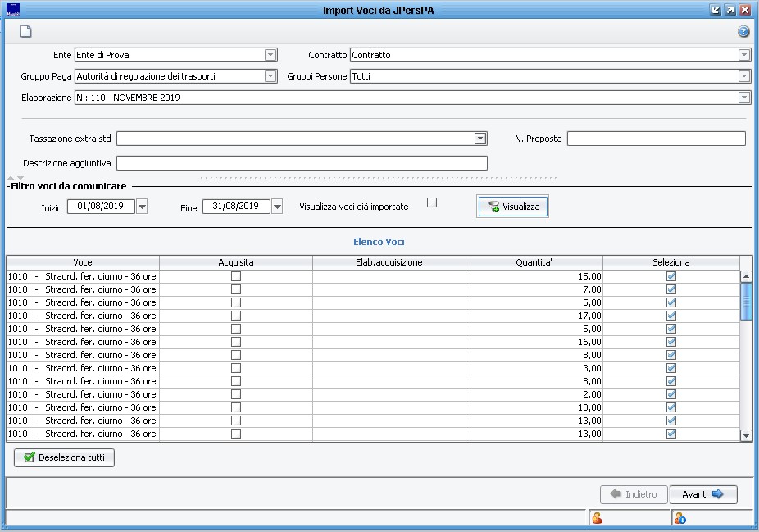Image resolution: width=759 pixels, height=532 pixels.
Task: Click the application logo in title bar
Action: [x=12, y=10]
